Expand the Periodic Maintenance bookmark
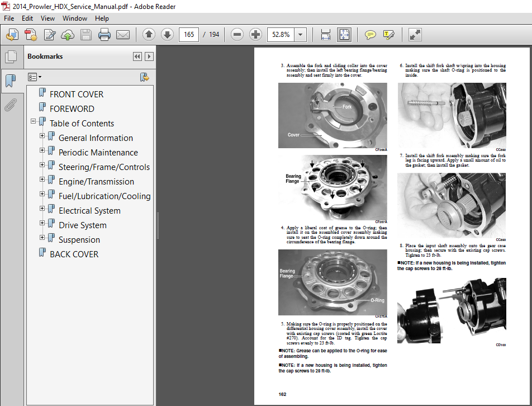 click(42, 150)
